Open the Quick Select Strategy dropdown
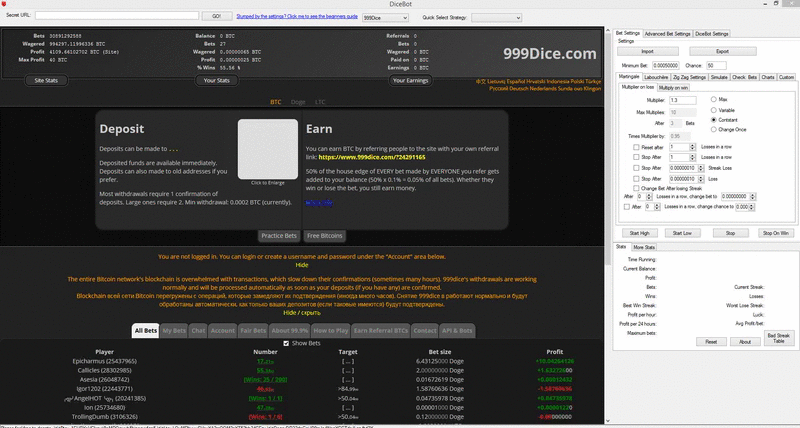 (x=496, y=17)
